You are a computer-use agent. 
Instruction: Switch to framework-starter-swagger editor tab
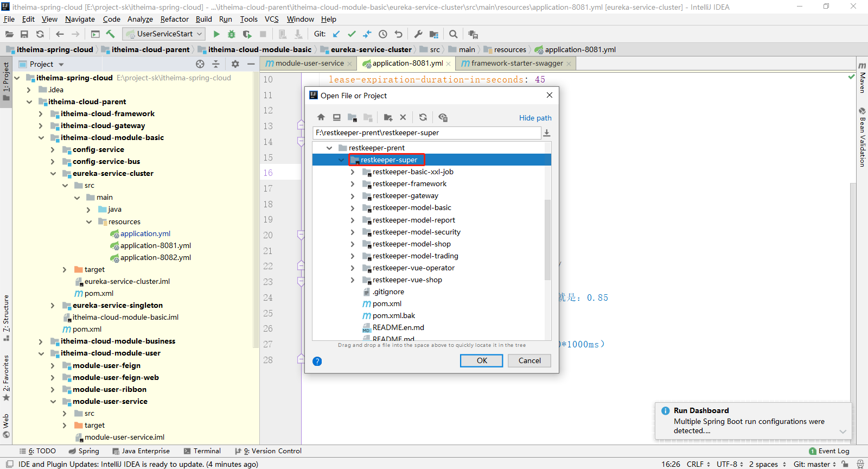point(516,64)
